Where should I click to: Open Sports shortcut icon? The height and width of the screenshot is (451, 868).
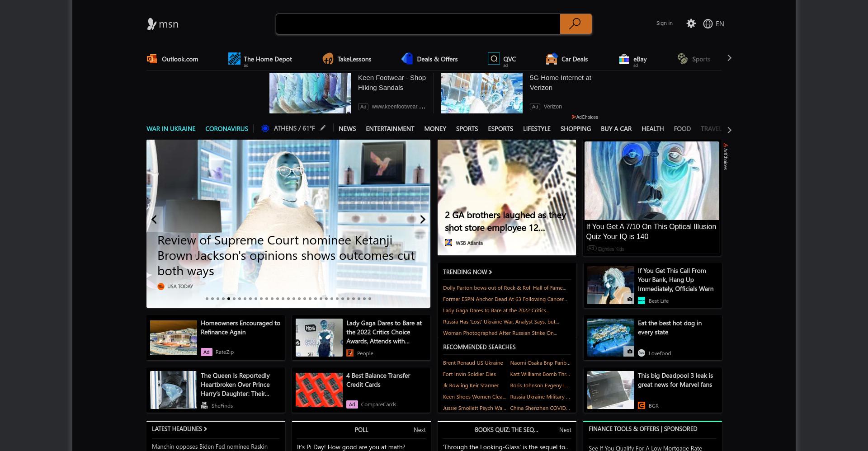pyautogui.click(x=683, y=59)
